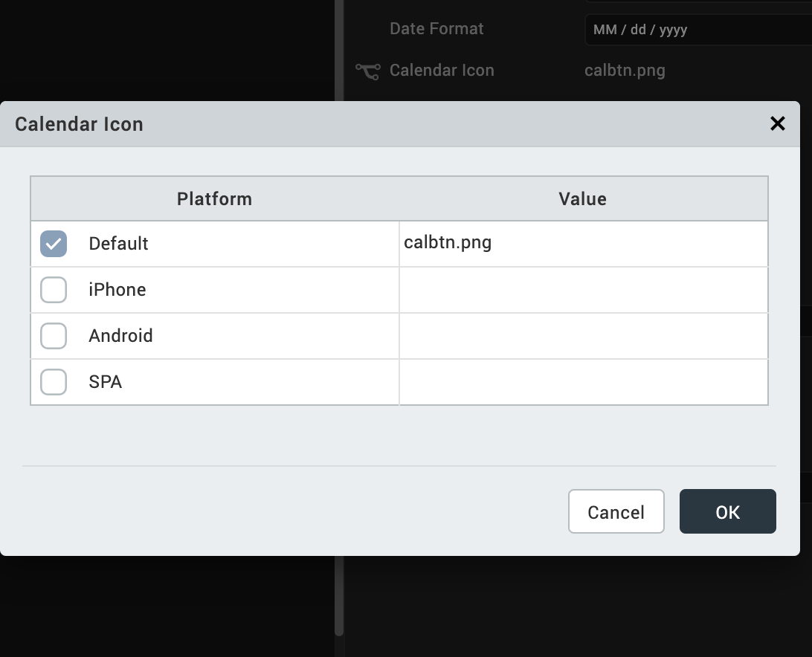812x657 pixels.
Task: Enable the iPhone platform checkbox
Action: point(54,290)
